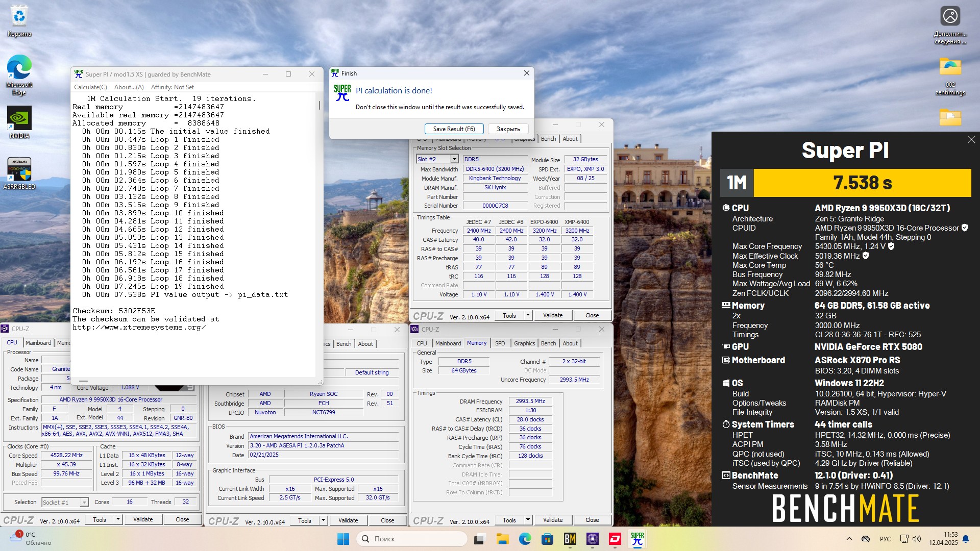
Task: Open Microsoft Store from the taskbar
Action: 547,539
